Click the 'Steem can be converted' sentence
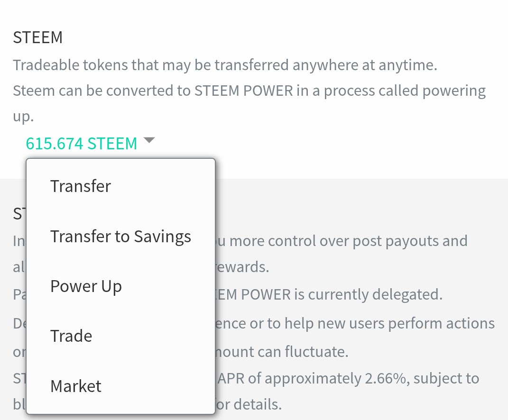The width and height of the screenshot is (508, 420). click(249, 91)
